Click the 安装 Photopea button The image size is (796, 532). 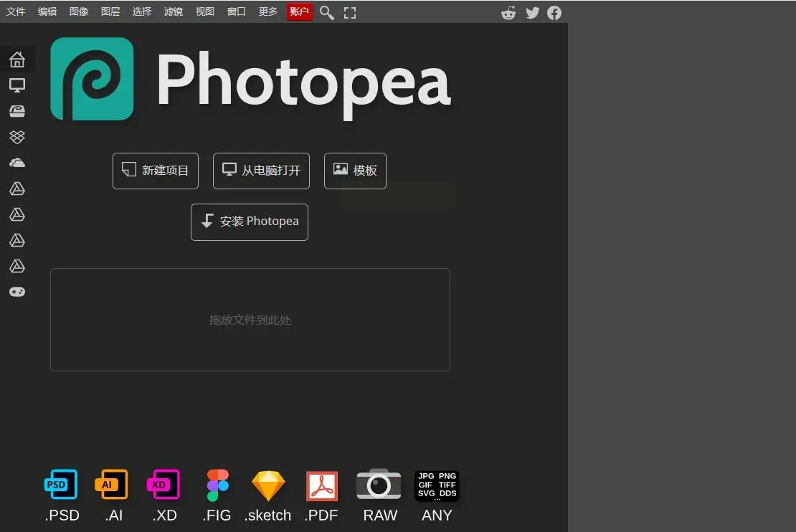250,222
